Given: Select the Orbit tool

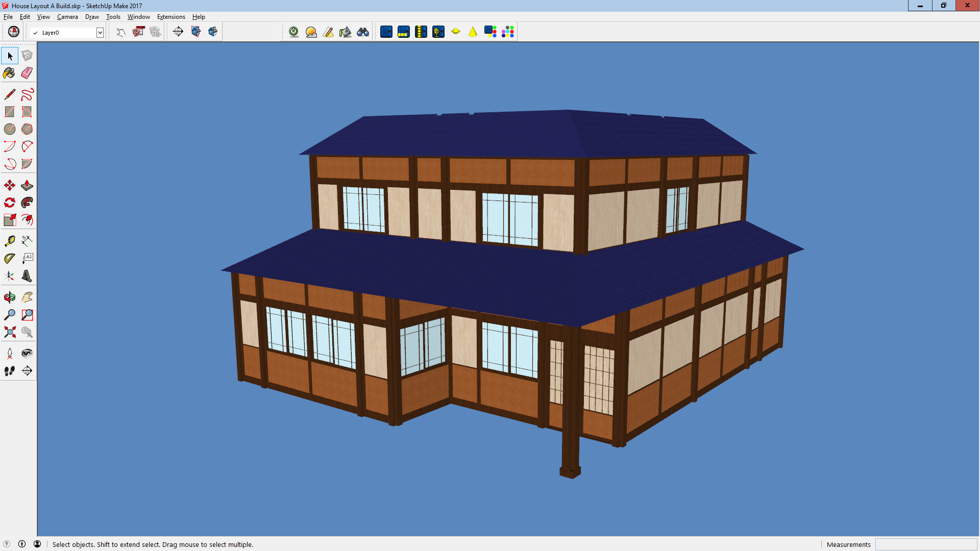Looking at the screenshot, I should [x=9, y=296].
